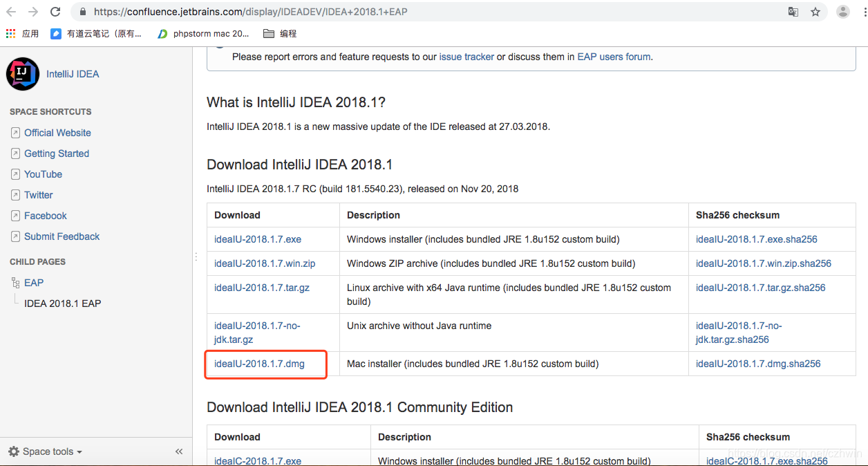The height and width of the screenshot is (466, 868).
Task: Open Submit Feedback shortcut
Action: pyautogui.click(x=62, y=236)
